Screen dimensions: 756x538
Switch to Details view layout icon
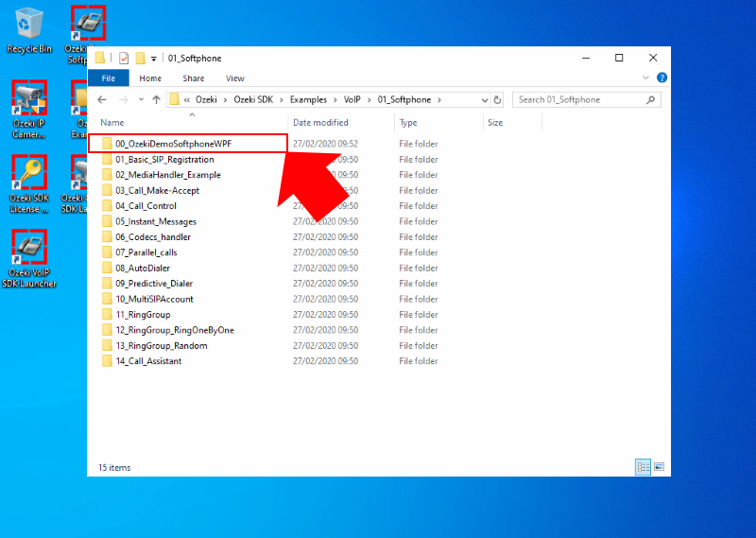[643, 467]
